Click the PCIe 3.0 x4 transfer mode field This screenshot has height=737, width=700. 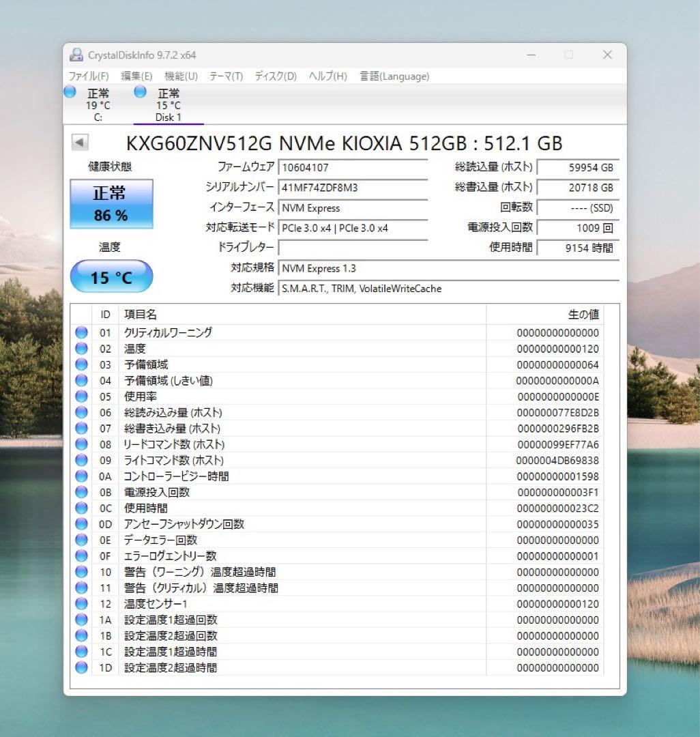(x=352, y=228)
